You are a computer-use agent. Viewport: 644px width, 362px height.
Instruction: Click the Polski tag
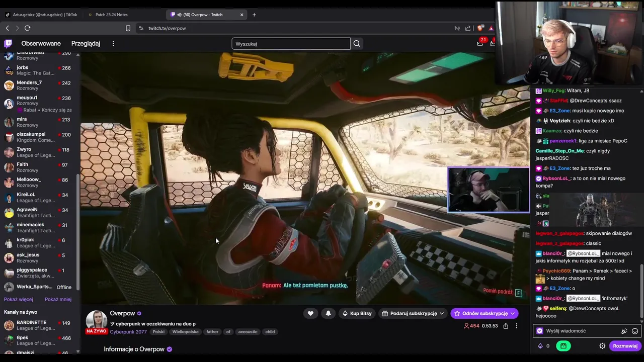[158, 332]
